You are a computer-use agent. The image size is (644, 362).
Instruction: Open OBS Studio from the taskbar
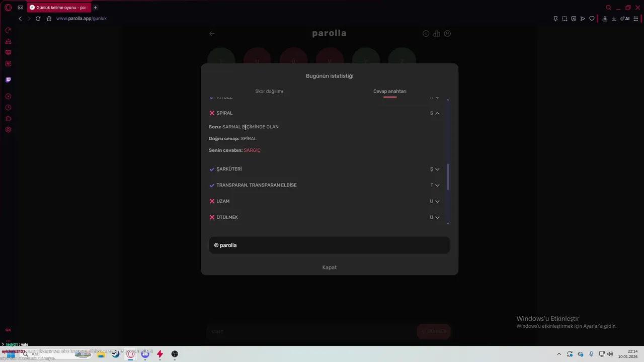(x=175, y=354)
